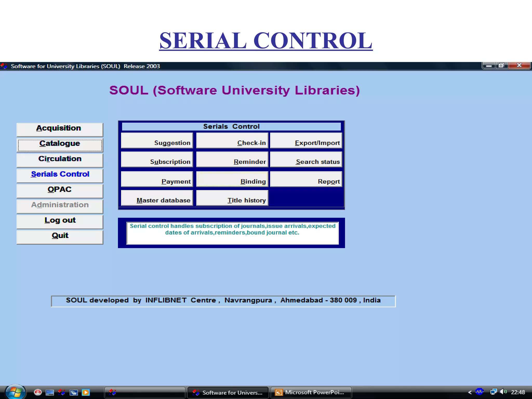Click the SOUL title bar app icon

click(4, 66)
